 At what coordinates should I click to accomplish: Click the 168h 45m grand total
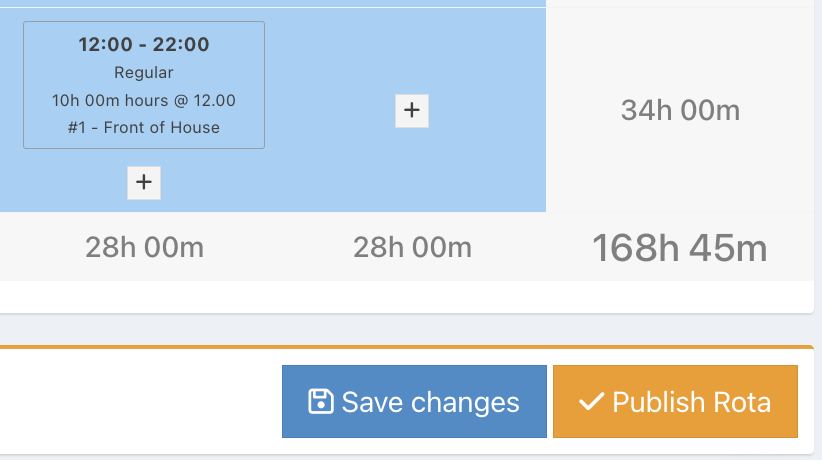[x=679, y=248]
